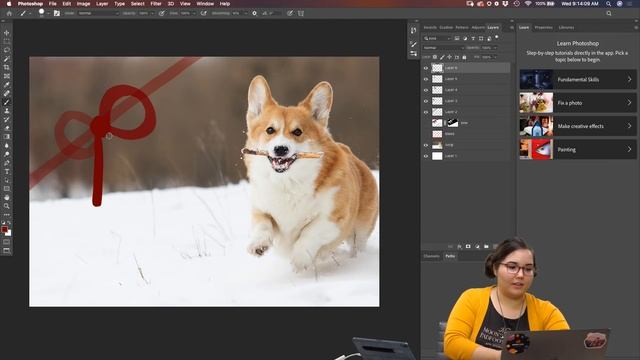The image size is (640, 360).
Task: Select the Rectangle shape tool
Action: coord(7,189)
